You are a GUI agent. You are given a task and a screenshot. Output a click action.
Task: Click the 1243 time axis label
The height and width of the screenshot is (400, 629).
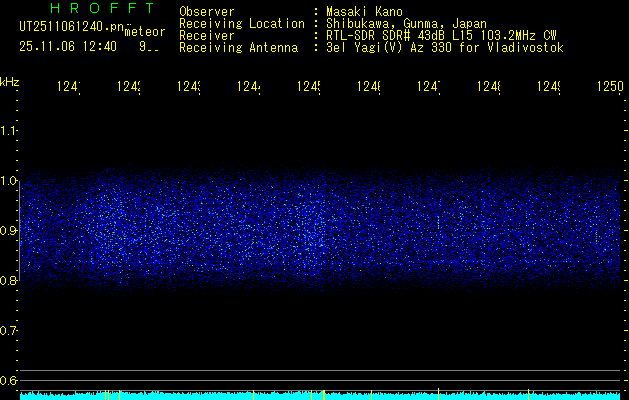coord(189,86)
